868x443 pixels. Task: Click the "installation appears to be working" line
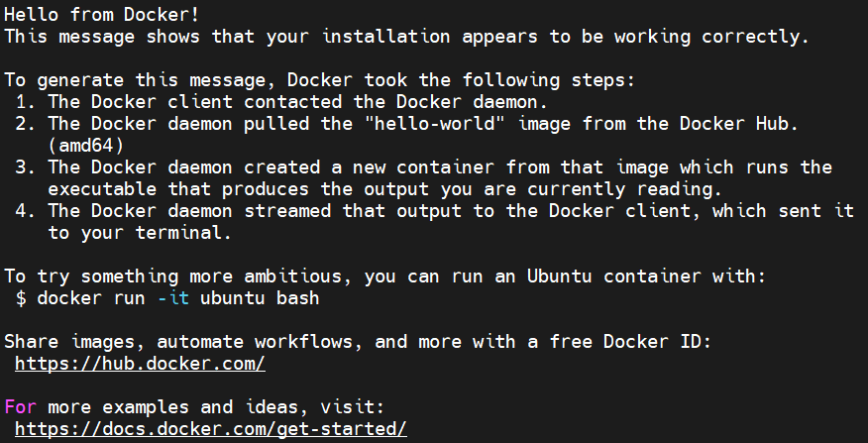click(406, 38)
